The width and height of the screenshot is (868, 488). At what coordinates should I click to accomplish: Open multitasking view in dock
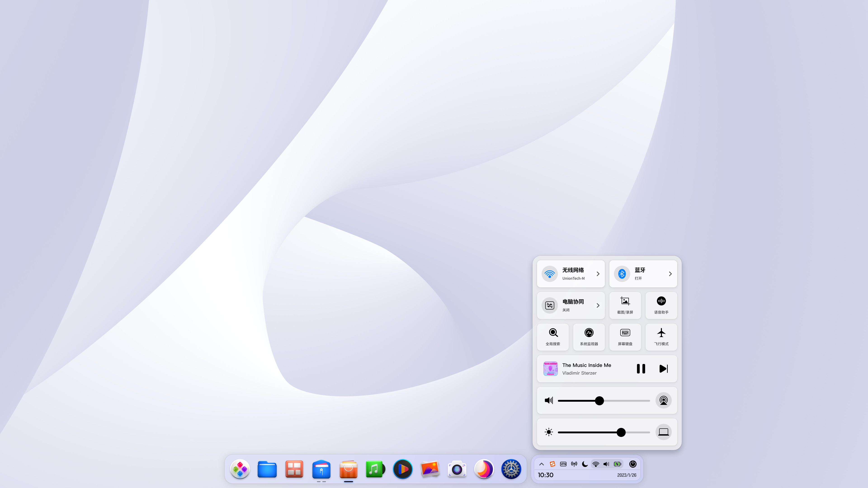[294, 469]
